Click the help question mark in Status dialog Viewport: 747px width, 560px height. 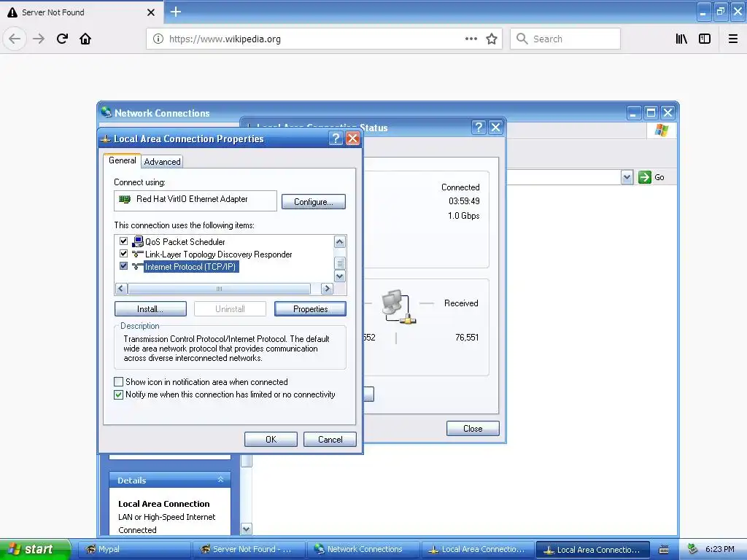[x=479, y=127]
